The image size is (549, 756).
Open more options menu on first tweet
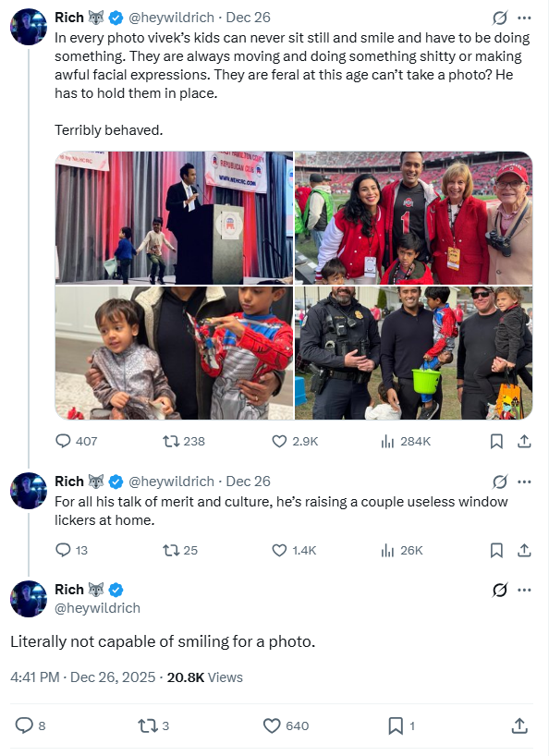click(x=524, y=18)
